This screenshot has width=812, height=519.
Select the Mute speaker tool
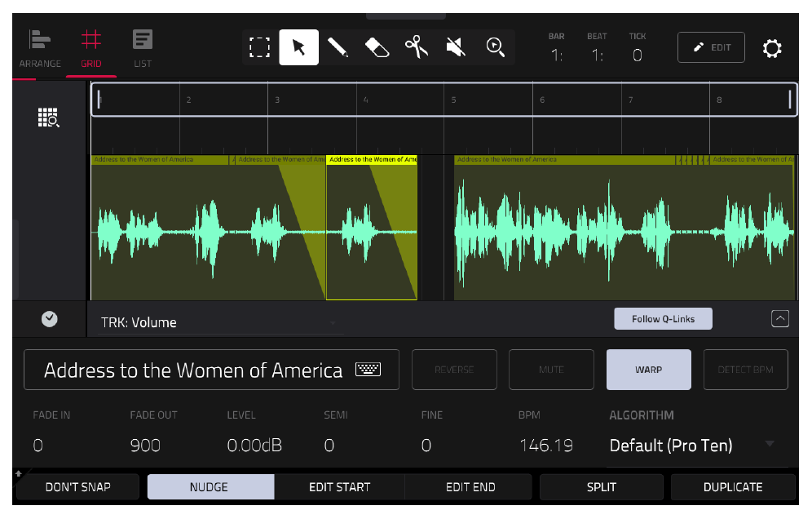(456, 47)
